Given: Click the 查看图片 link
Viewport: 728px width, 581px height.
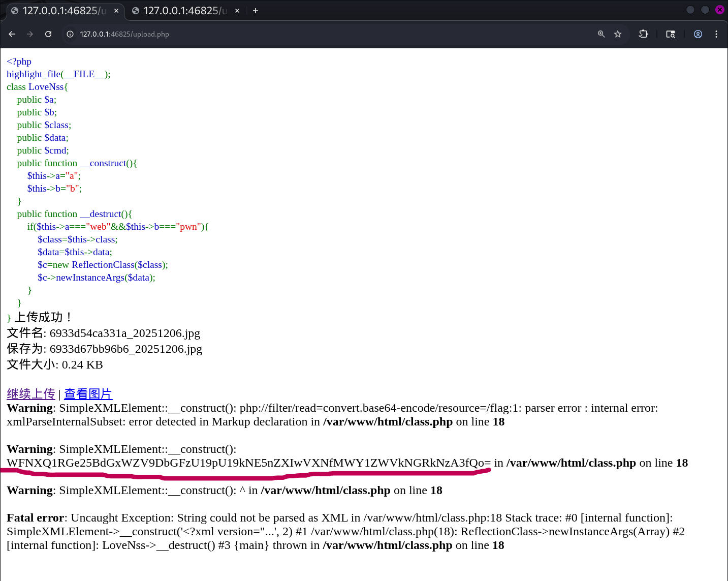Looking at the screenshot, I should coord(88,393).
